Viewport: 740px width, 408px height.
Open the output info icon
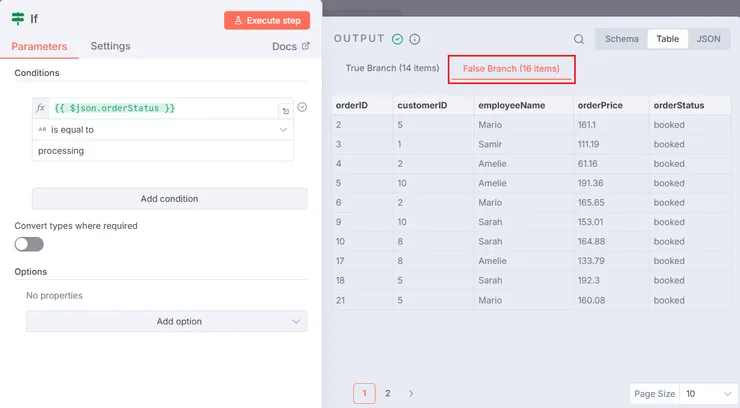click(x=414, y=39)
